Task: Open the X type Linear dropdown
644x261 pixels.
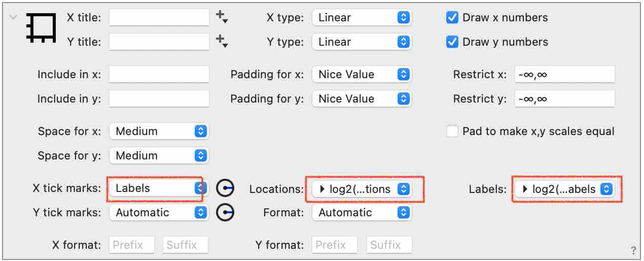Action: point(362,18)
